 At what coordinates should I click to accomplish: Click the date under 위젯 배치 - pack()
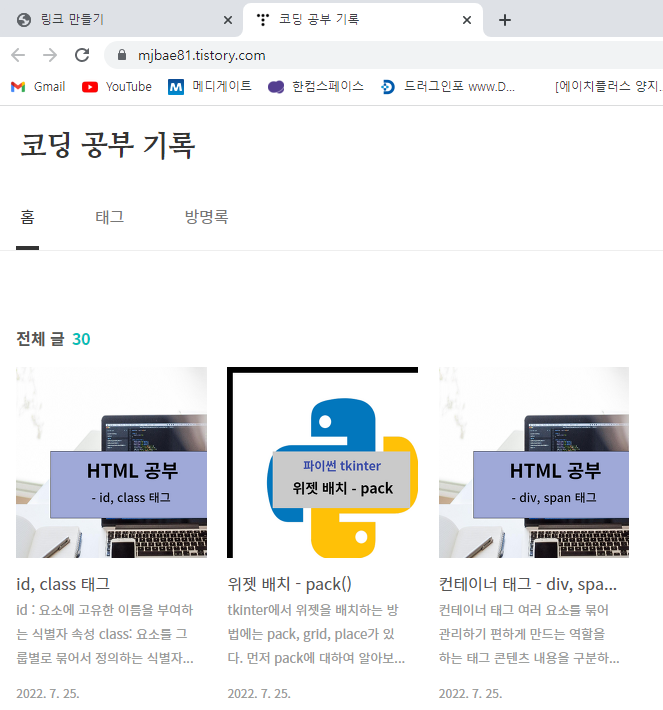pos(259,694)
